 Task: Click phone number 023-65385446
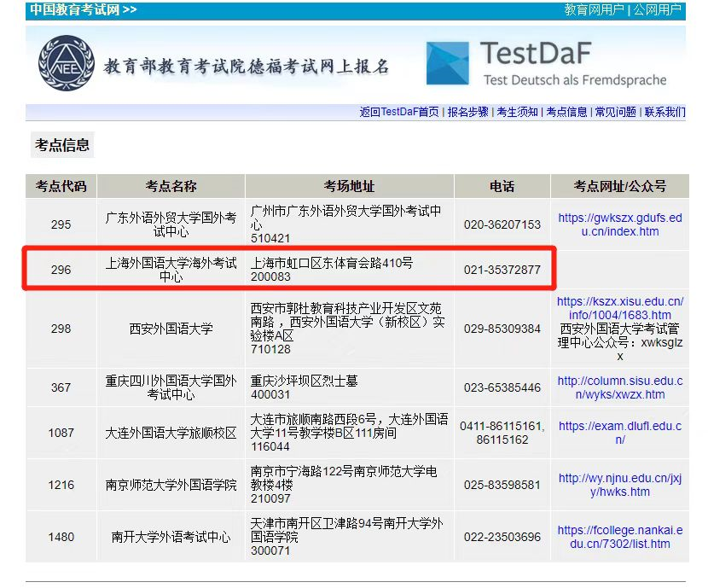tap(502, 387)
